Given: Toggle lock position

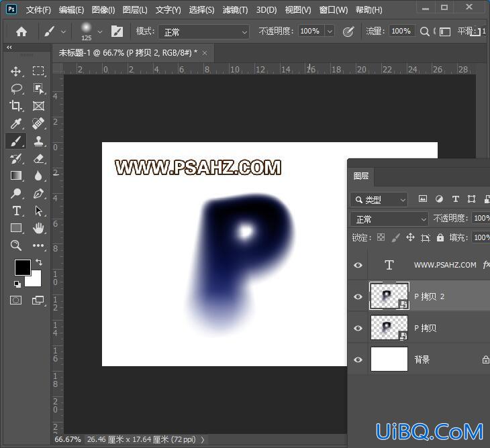Looking at the screenshot, I should coord(410,237).
